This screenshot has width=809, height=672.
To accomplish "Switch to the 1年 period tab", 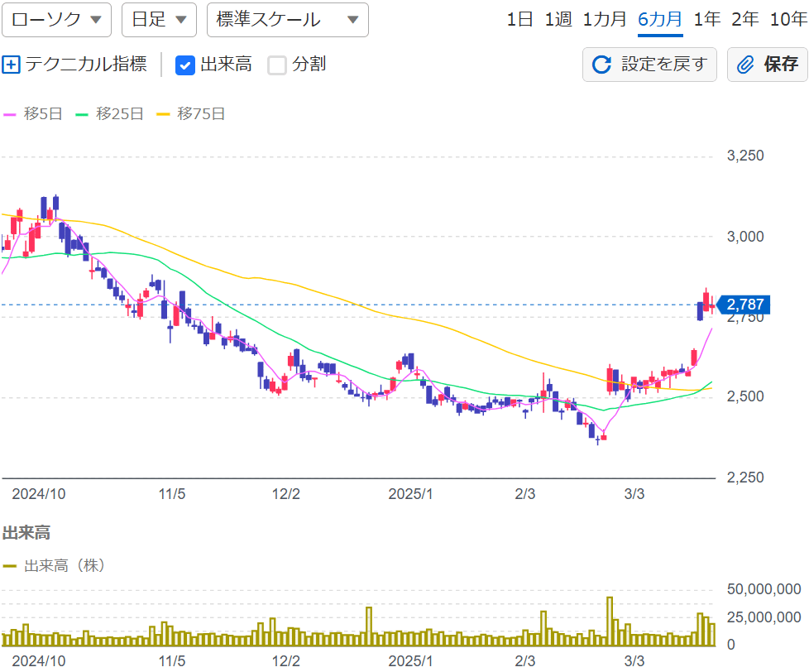I will [707, 20].
